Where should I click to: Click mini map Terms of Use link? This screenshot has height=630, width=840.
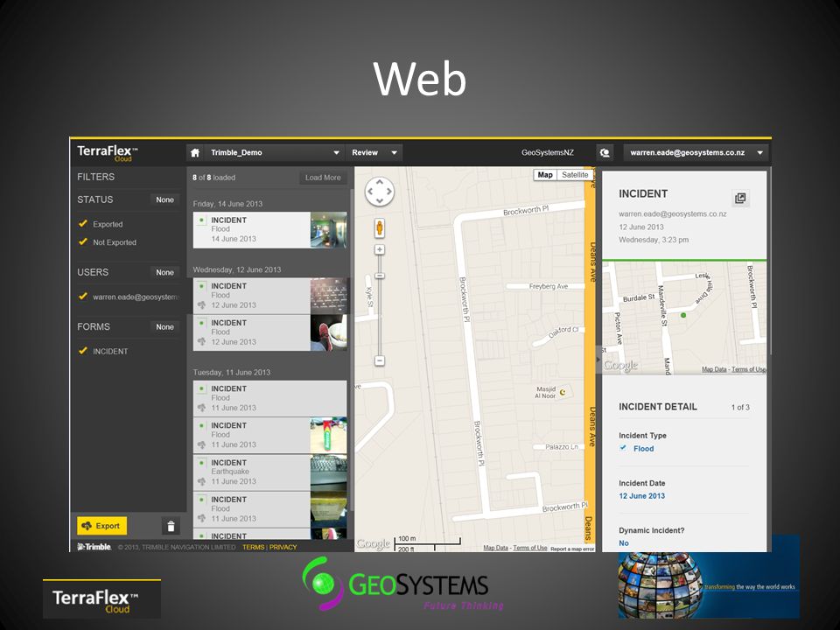749,369
